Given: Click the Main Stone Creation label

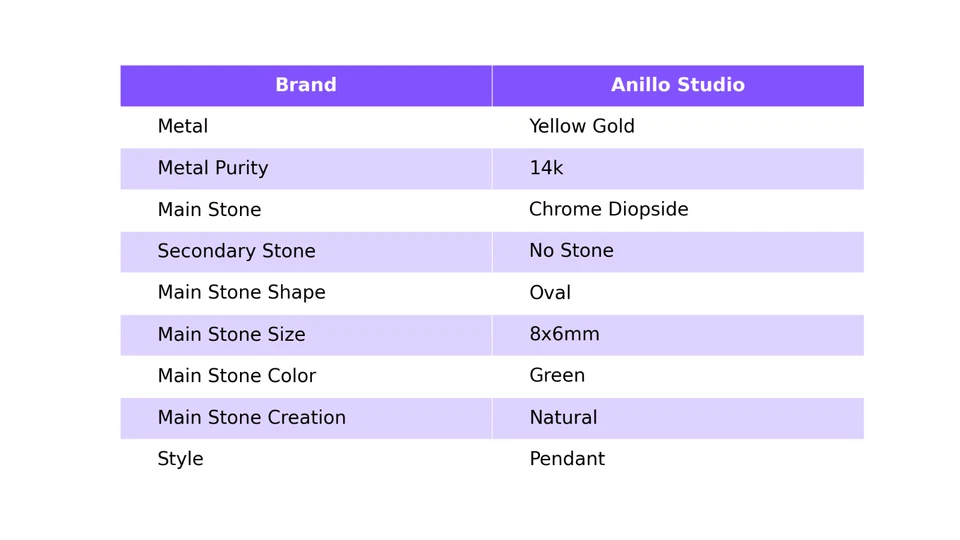Looking at the screenshot, I should pyautogui.click(x=251, y=418).
